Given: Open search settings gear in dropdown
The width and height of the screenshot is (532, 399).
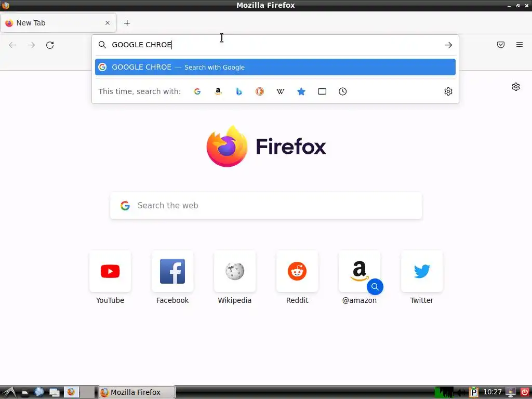Looking at the screenshot, I should pos(448,91).
